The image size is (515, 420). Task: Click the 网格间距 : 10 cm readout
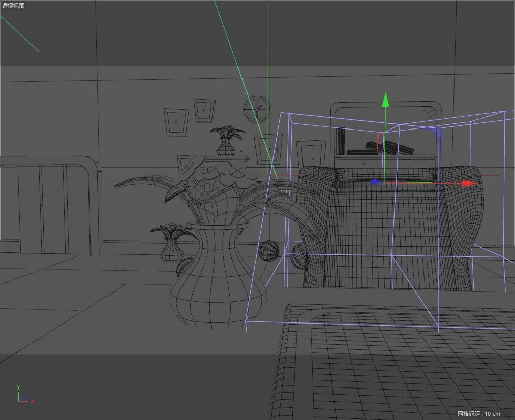[x=478, y=414]
